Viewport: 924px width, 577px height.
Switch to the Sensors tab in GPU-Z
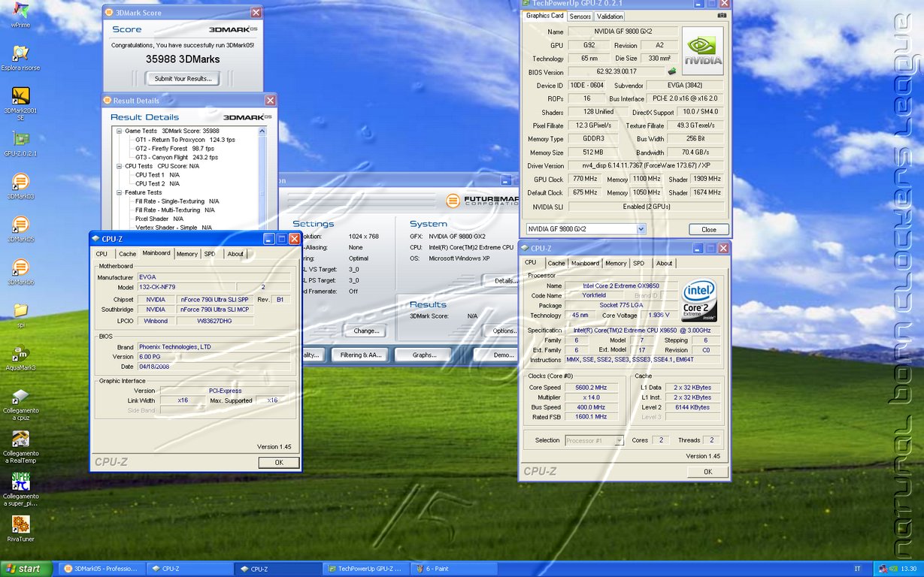[580, 17]
